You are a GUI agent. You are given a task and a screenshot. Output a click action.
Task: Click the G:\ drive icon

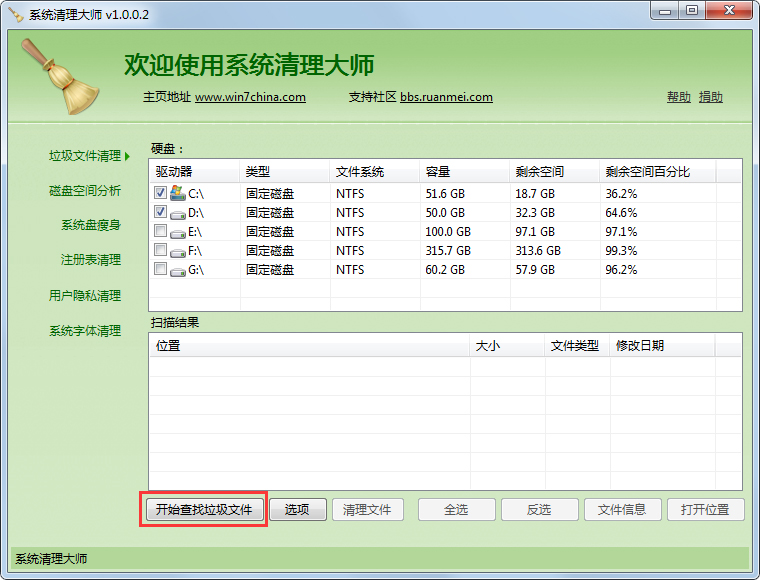click(178, 271)
